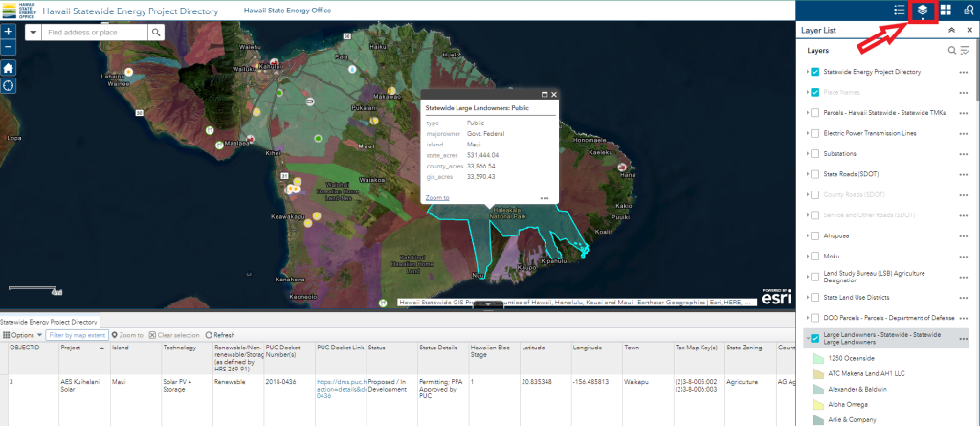
Task: Turn off Large Landowners layer checkbox
Action: click(x=815, y=339)
